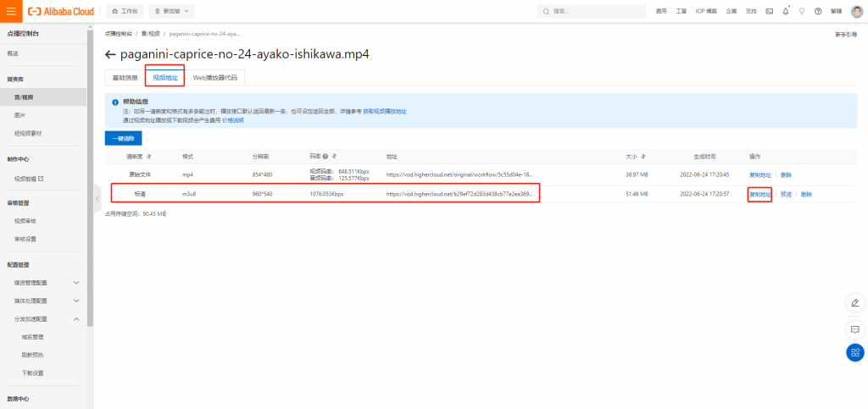Image resolution: width=868 pixels, height=409 pixels.
Task: Focus the top search box
Action: click(592, 11)
